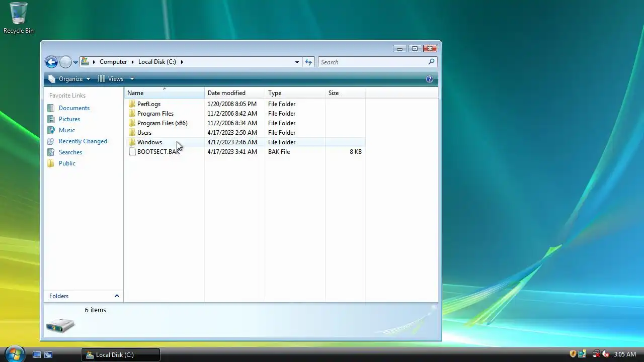Click the Folders label

click(x=59, y=296)
